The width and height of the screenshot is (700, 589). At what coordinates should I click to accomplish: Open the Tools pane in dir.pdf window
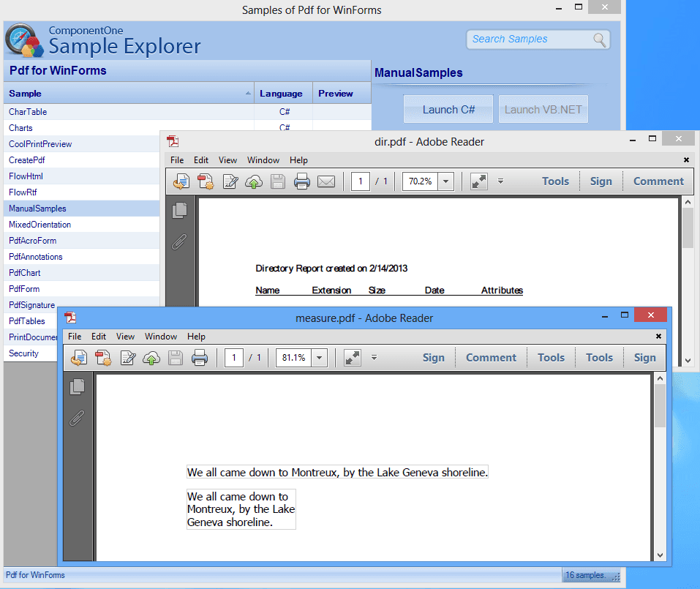point(555,181)
